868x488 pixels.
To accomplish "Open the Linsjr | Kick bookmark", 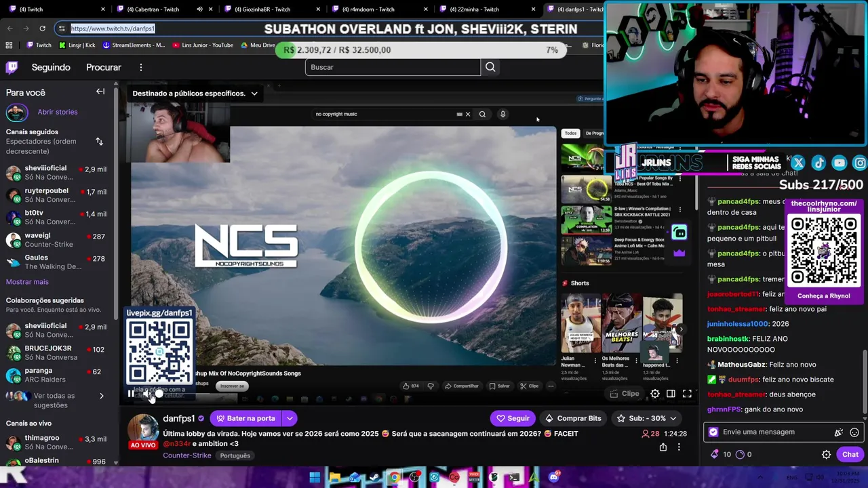I will click(x=77, y=45).
